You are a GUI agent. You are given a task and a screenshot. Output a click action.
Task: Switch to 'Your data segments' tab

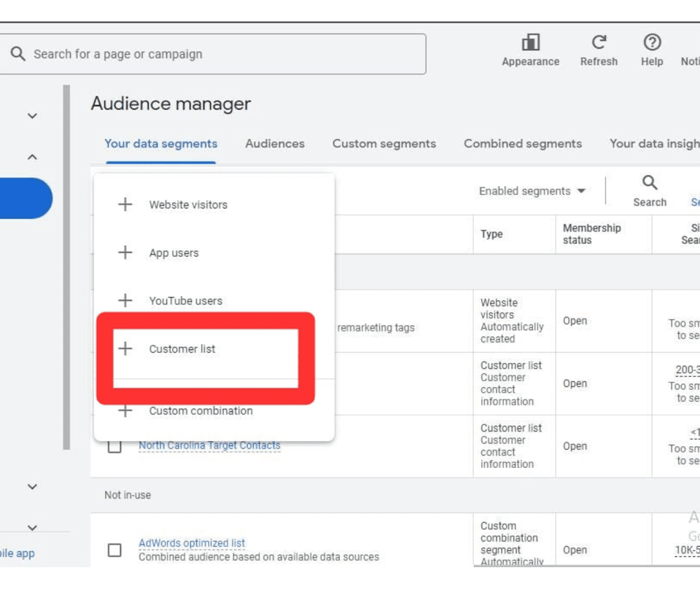tap(160, 144)
